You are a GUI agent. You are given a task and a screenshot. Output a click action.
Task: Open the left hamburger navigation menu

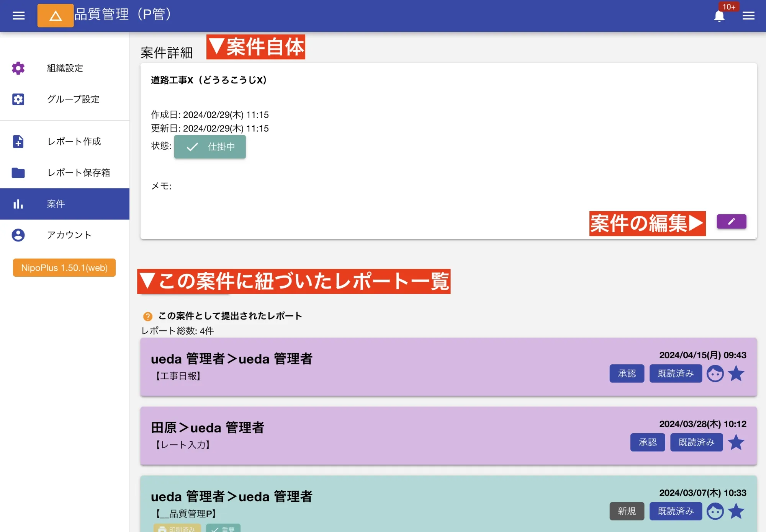point(18,15)
